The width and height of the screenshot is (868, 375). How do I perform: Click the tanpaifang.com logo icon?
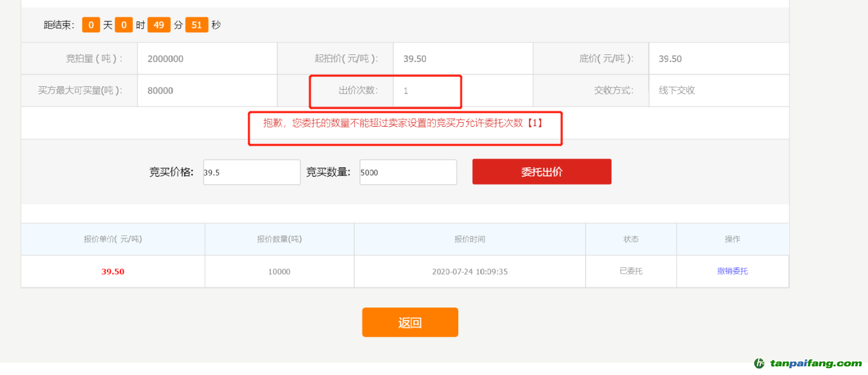(x=760, y=363)
